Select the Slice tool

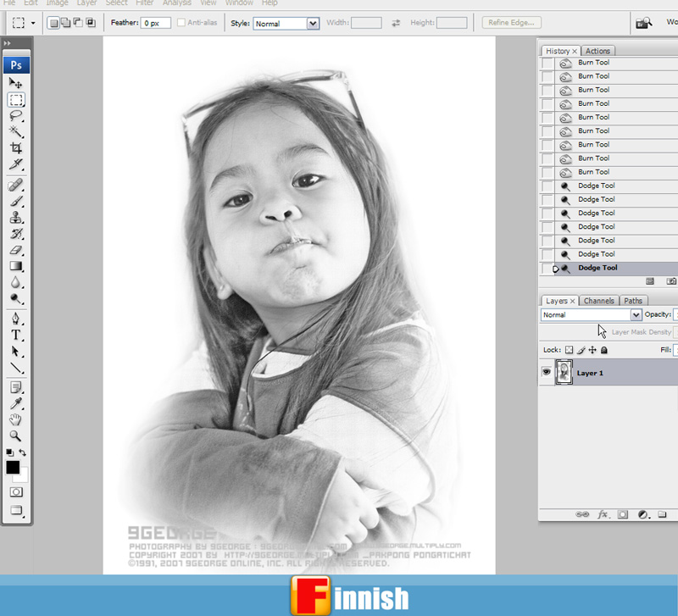click(15, 164)
